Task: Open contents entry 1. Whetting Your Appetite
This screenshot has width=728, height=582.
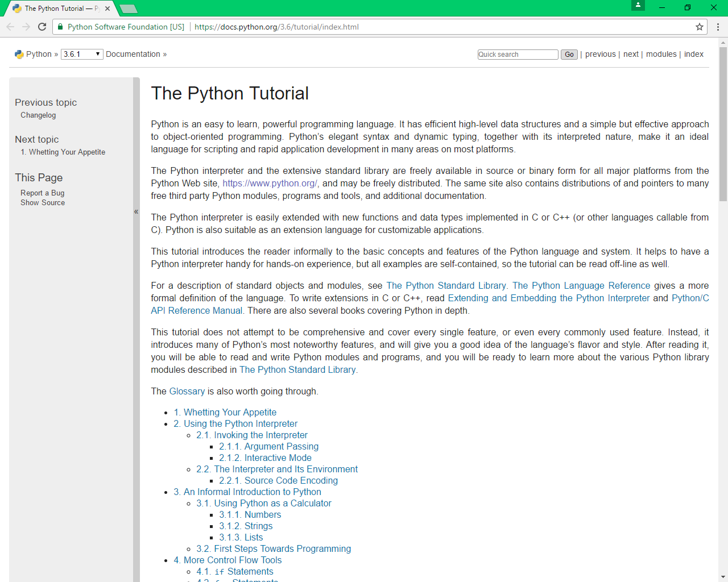Action: 225,412
